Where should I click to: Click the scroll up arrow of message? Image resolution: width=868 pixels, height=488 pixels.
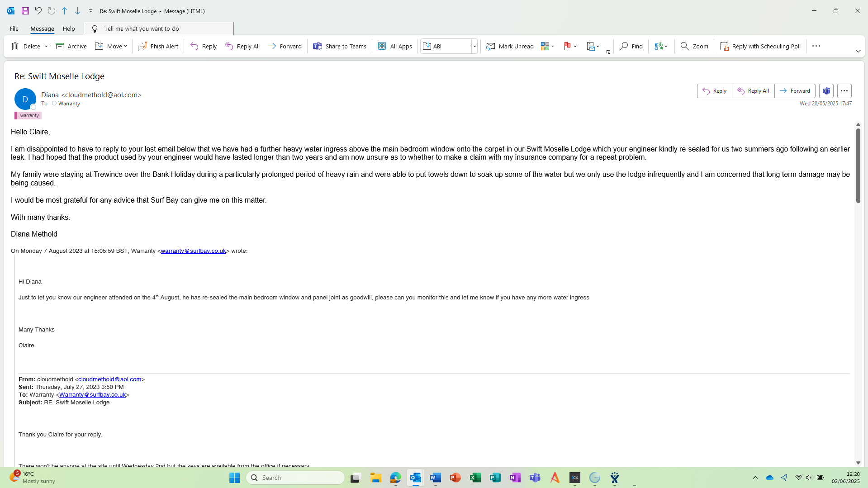click(858, 124)
